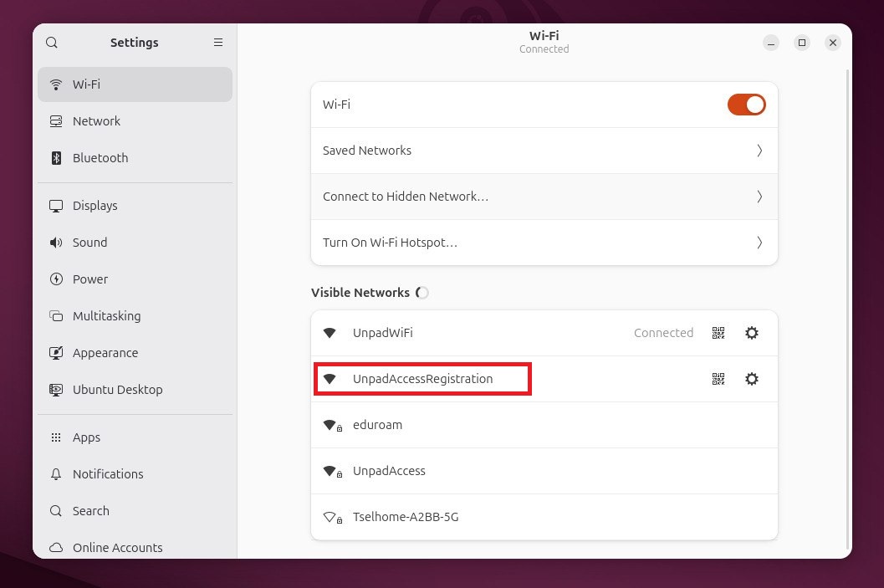Open the Sound settings panel
The height and width of the screenshot is (588, 884).
coord(135,243)
